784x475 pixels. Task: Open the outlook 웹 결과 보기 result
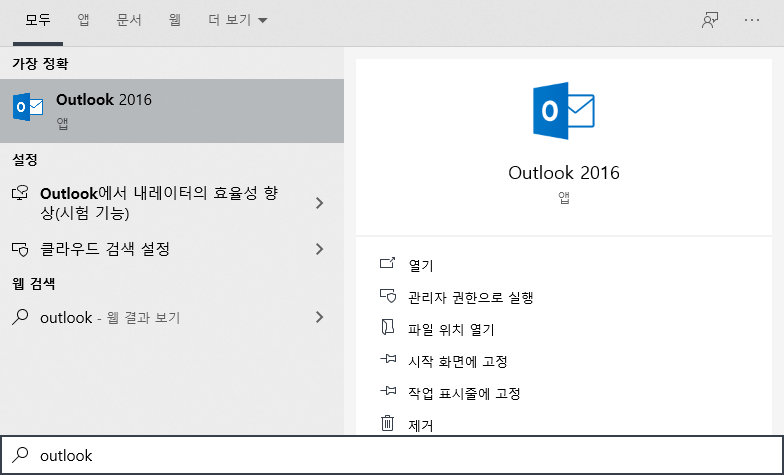(x=172, y=317)
